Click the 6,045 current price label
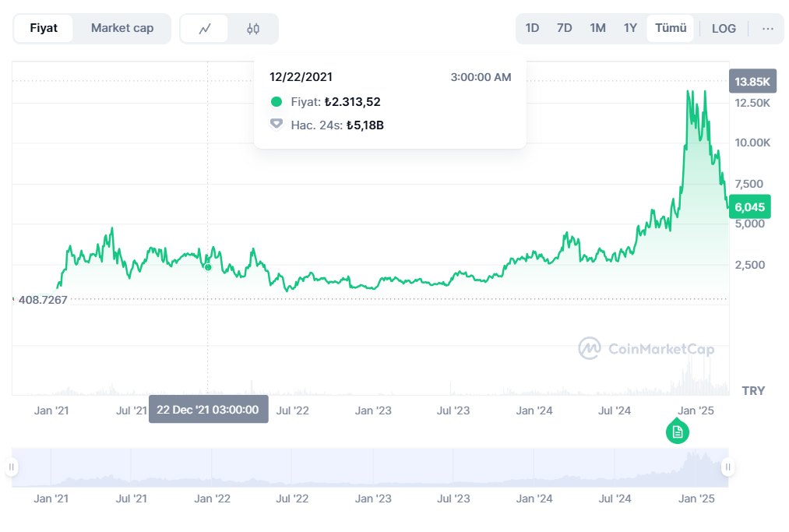 750,207
